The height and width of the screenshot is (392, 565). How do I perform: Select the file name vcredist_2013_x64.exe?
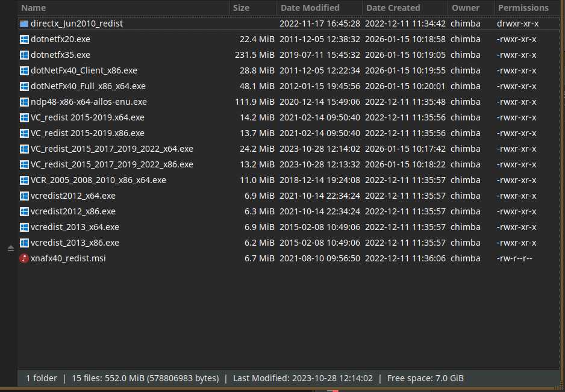[75, 227]
